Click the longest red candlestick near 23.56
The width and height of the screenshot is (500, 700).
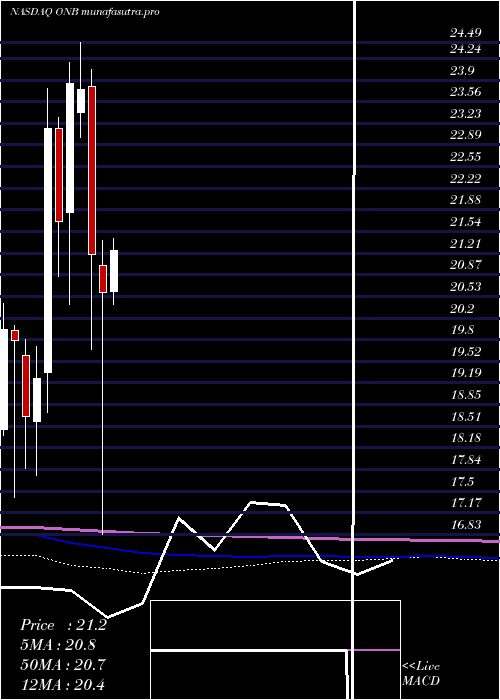pos(92,170)
